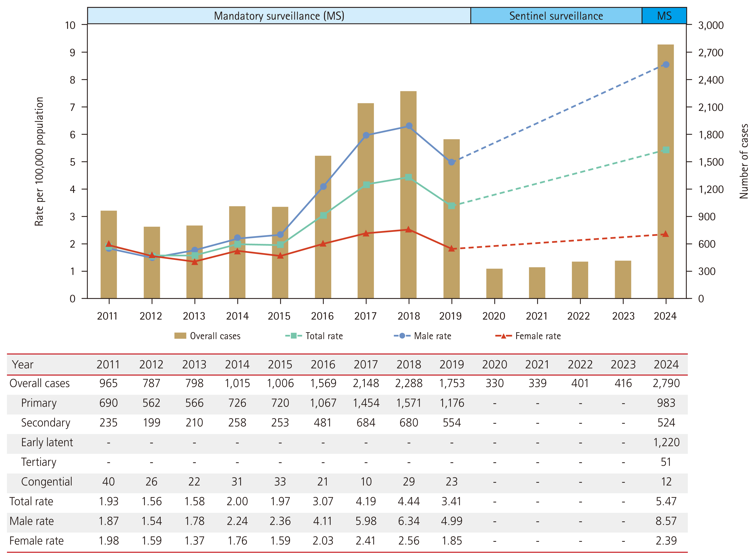Click the Male rate legend circle icon
Image resolution: width=755 pixels, height=560 pixels.
coord(402,336)
